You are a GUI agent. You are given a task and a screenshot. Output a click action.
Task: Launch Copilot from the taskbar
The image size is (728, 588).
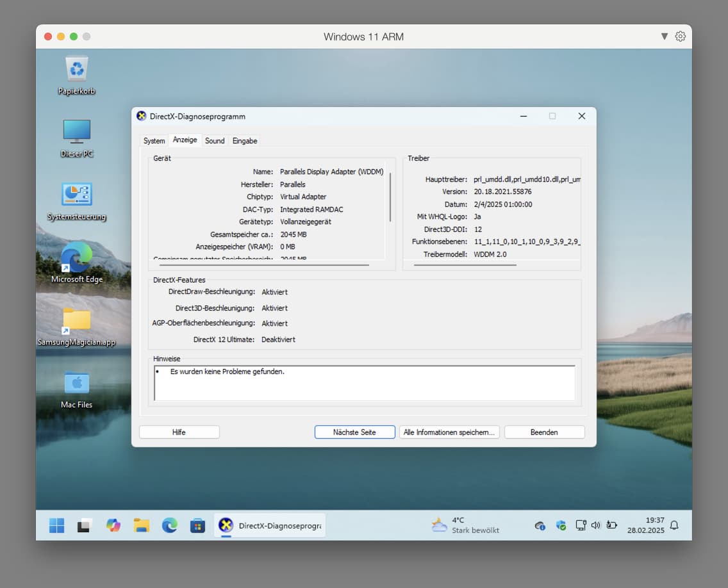(113, 525)
